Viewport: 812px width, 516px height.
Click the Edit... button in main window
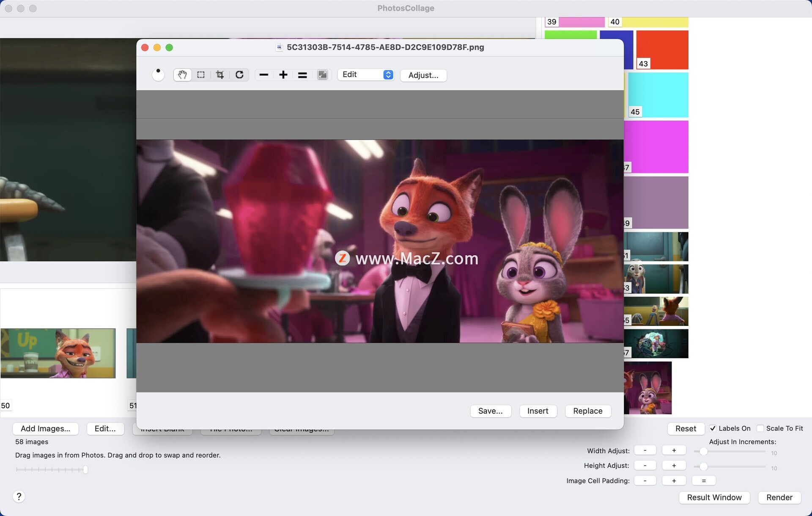(105, 428)
